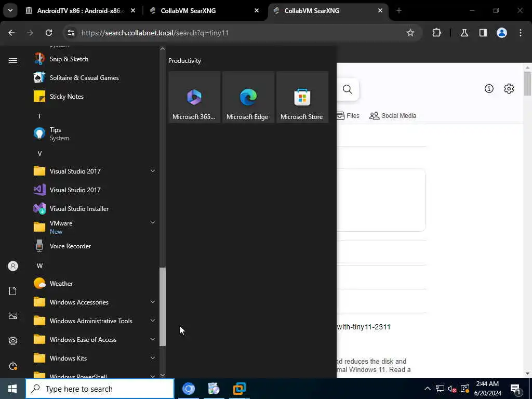Open Chrome Labs flask icon
Image resolution: width=532 pixels, height=399 pixels.
(x=464, y=33)
